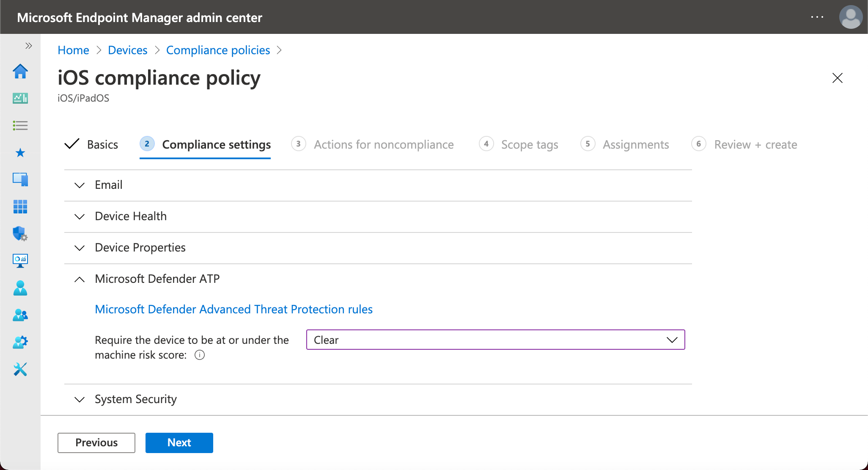Open the Home icon in the sidebar

[20, 71]
